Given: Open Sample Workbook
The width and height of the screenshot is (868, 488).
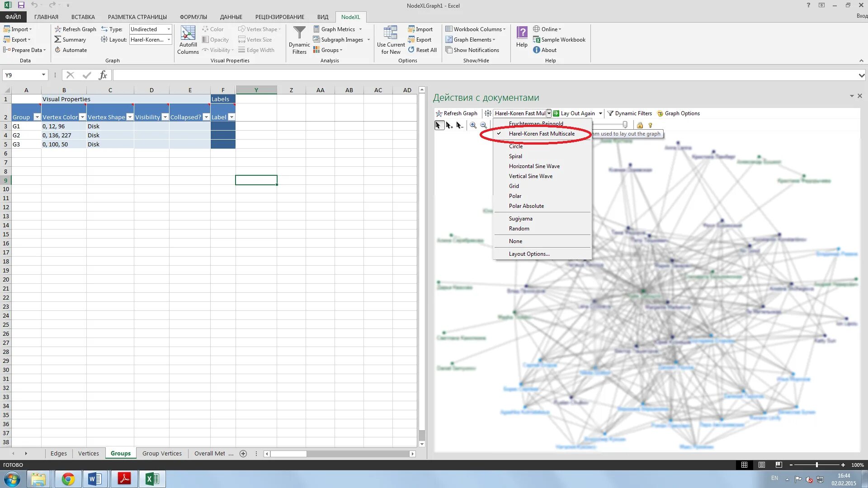Looking at the screenshot, I should click(x=559, y=39).
